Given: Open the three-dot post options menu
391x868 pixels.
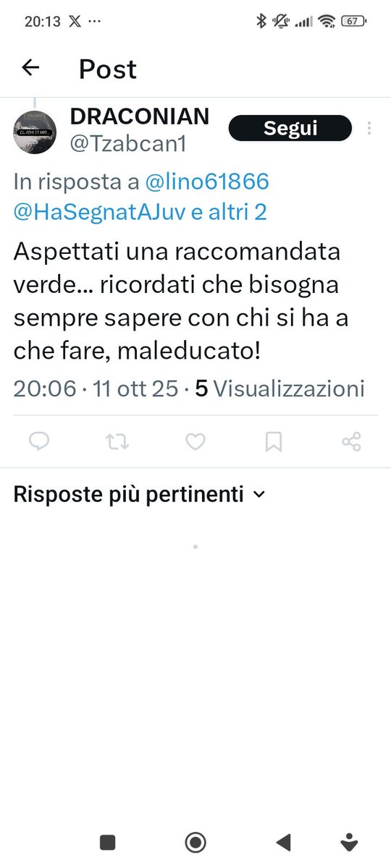Looking at the screenshot, I should coord(369,129).
